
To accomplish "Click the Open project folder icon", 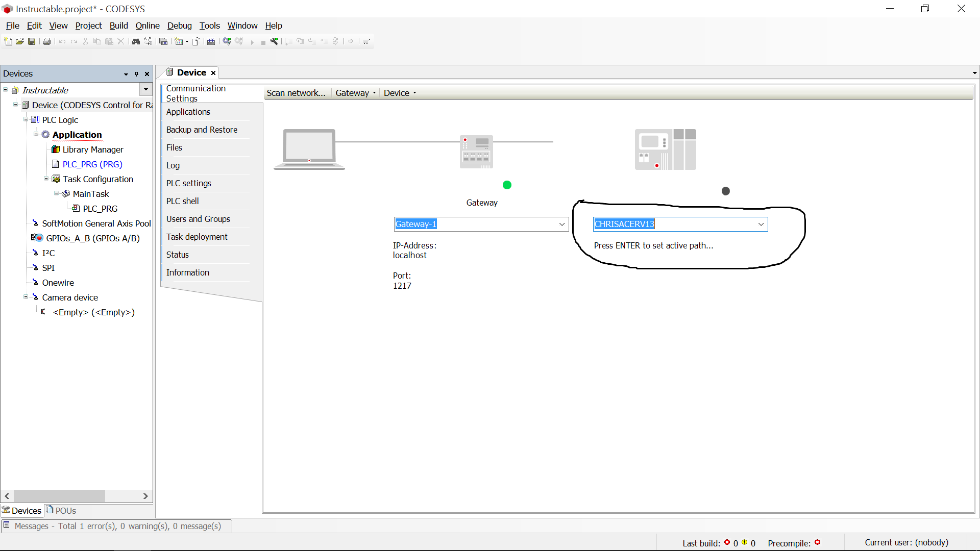I will [20, 41].
